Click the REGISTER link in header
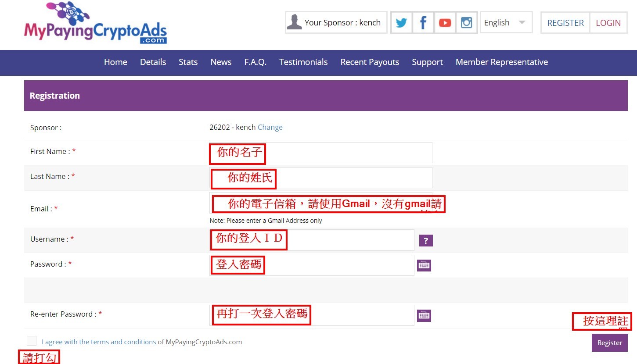Screen dimensions: 637x364 (565, 23)
